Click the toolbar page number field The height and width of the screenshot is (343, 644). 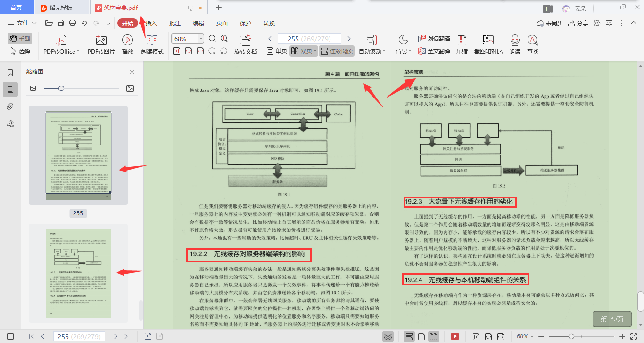coord(309,39)
